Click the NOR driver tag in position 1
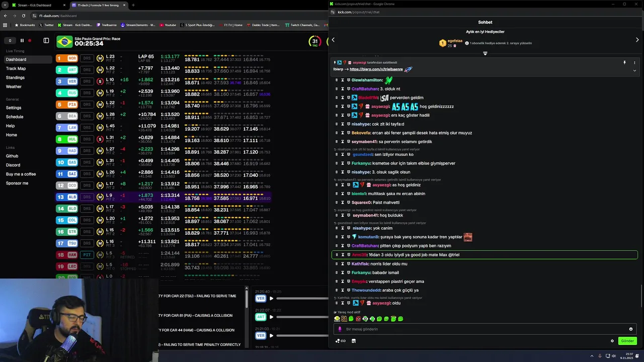The width and height of the screenshot is (644, 362). point(72,58)
